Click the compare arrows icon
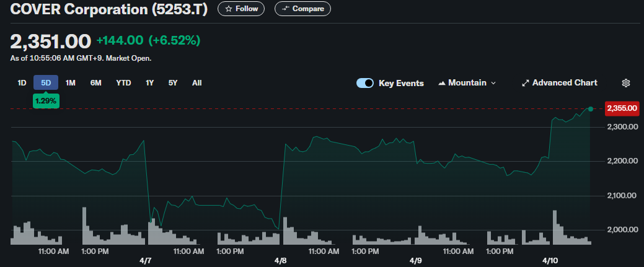Image resolution: width=644 pixels, height=267 pixels. pos(286,9)
